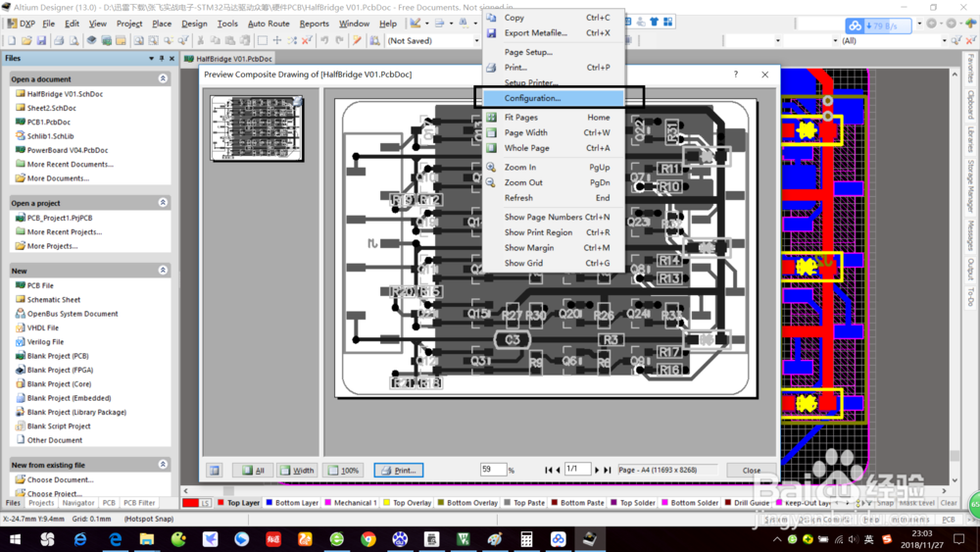Click the Cut scissors toolbar icon
This screenshot has width=980, height=552.
201,40
